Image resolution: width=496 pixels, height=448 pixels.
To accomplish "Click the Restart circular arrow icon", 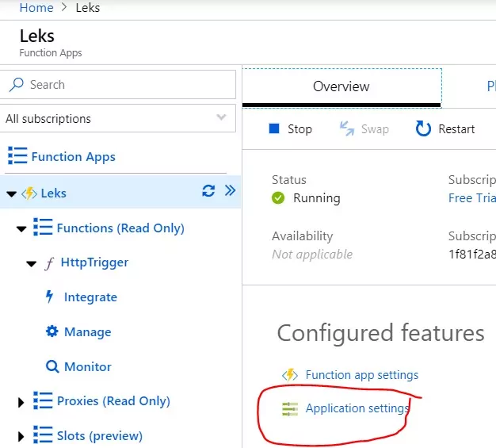I will pyautogui.click(x=423, y=128).
